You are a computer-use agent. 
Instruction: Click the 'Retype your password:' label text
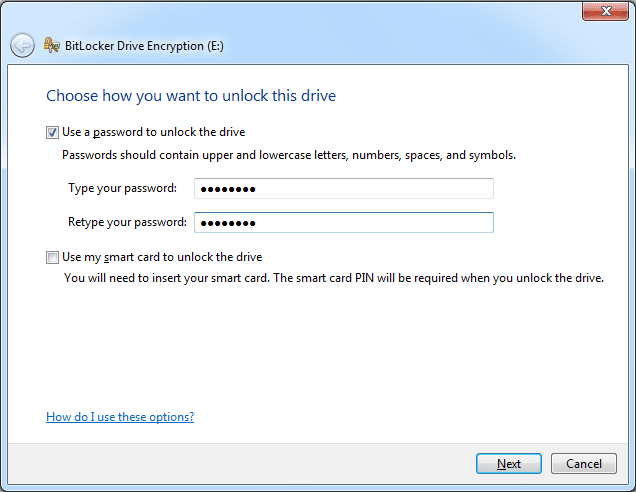127,222
